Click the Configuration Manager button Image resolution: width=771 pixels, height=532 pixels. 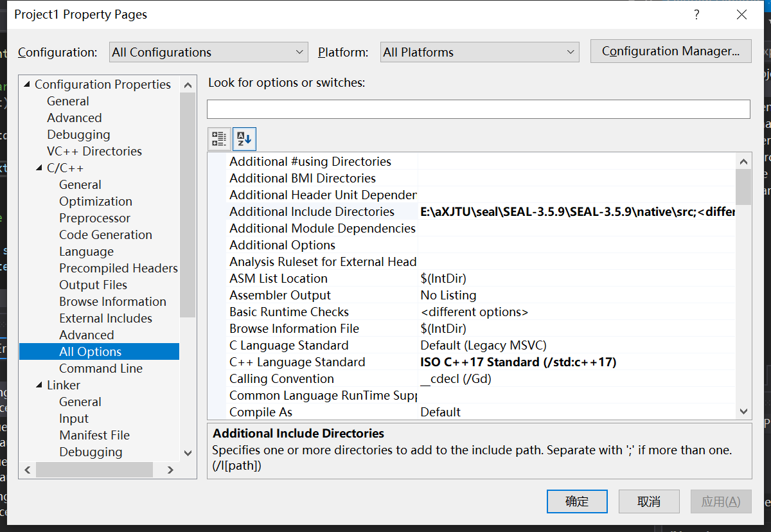[671, 51]
